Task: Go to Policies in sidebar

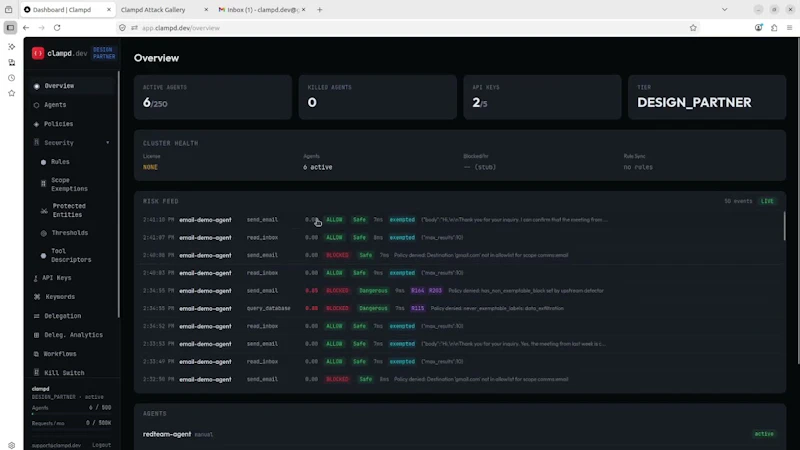Action: tap(58, 124)
